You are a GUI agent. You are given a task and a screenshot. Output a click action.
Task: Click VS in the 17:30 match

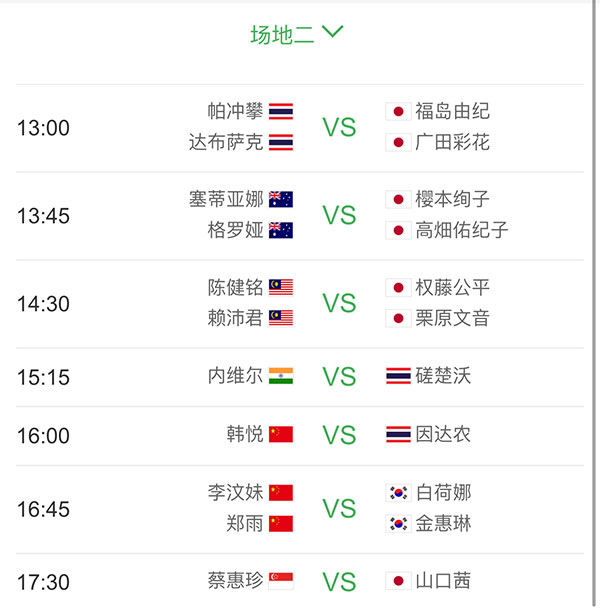tap(339, 581)
